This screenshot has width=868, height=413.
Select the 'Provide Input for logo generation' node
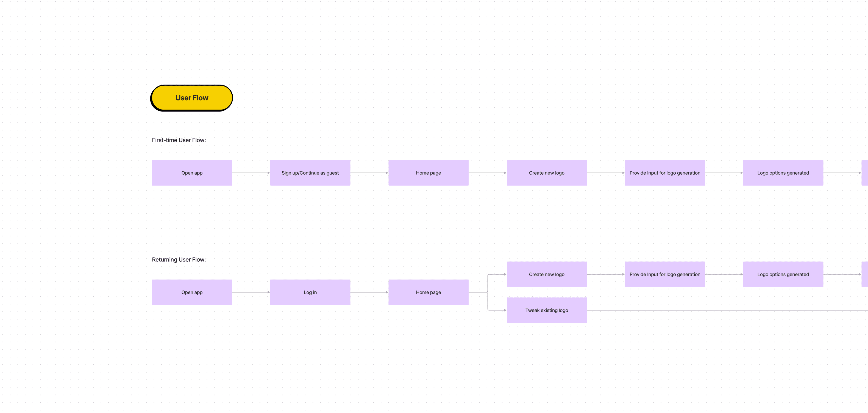665,172
